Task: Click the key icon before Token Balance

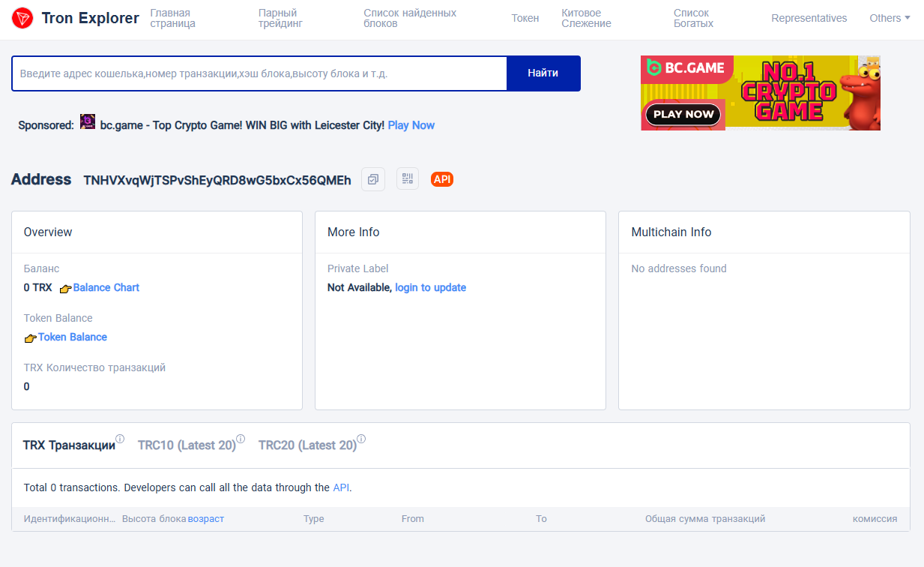Action: [30, 337]
